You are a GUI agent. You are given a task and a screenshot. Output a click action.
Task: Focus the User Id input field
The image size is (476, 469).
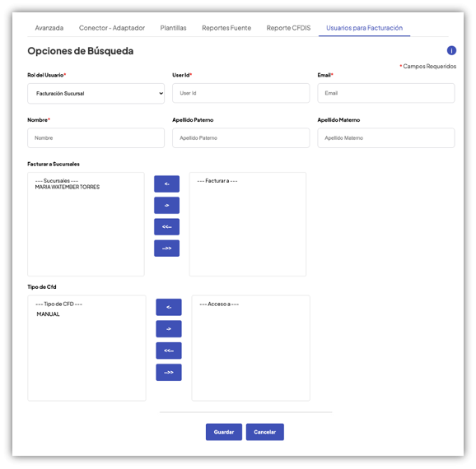click(x=241, y=93)
